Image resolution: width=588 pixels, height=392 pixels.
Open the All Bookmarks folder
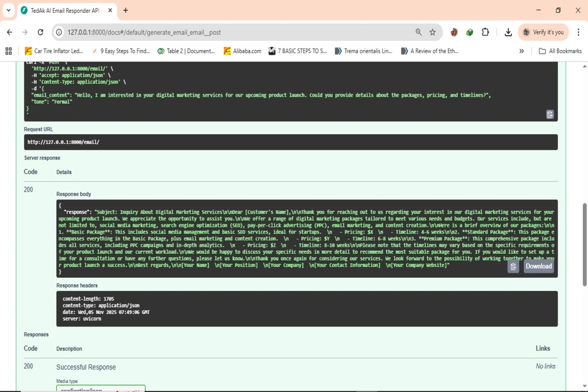pos(560,51)
